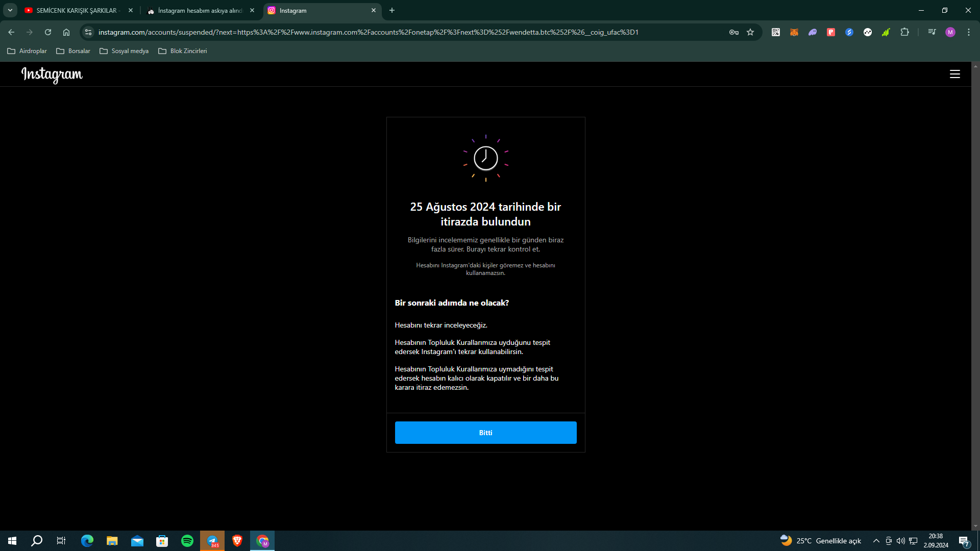Click the "Bir sonraki adımda ne olacak?" heading
The height and width of the screenshot is (551, 980).
point(452,303)
